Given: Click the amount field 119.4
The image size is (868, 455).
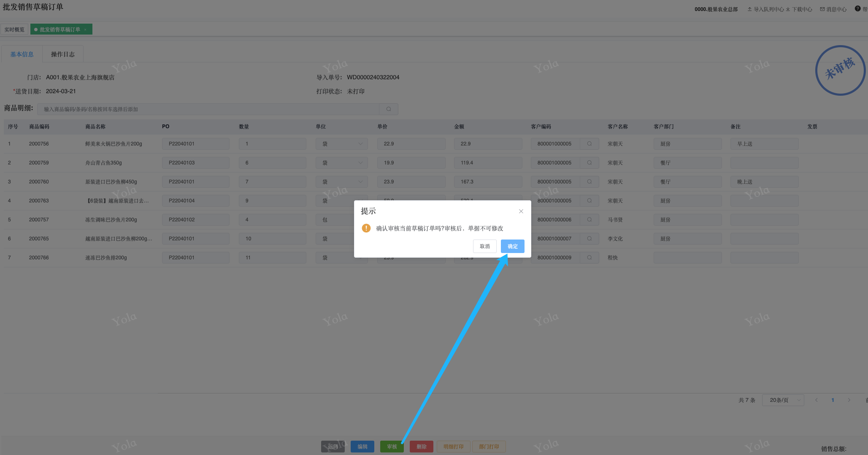Looking at the screenshot, I should click(488, 163).
